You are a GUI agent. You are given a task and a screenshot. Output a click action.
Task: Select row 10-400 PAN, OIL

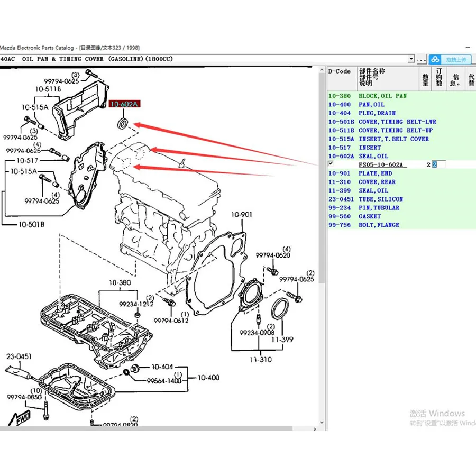(401, 104)
